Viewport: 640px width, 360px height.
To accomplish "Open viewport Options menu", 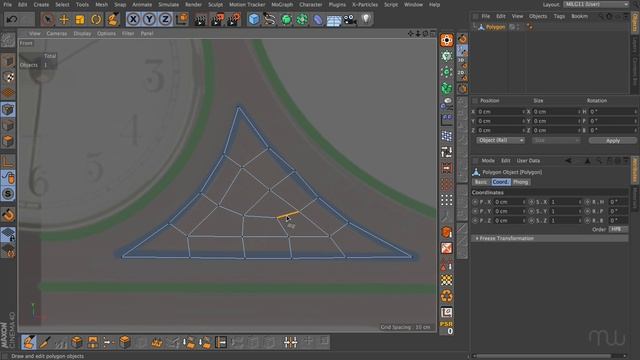I will tap(106, 33).
